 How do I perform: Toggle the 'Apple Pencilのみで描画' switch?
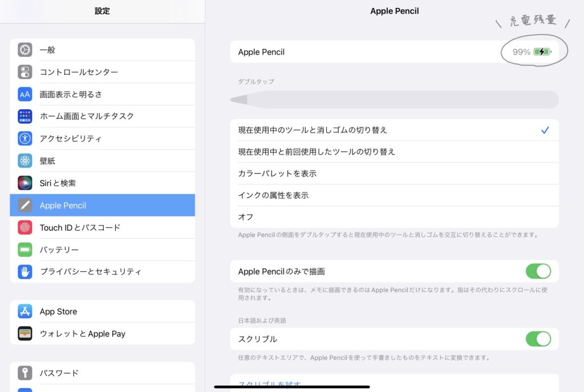pos(538,271)
